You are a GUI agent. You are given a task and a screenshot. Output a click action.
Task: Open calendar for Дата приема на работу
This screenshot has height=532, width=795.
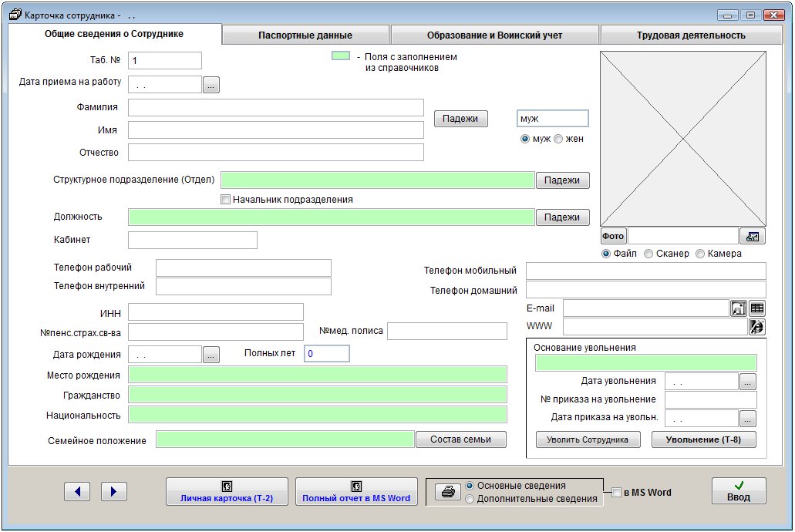tap(211, 85)
